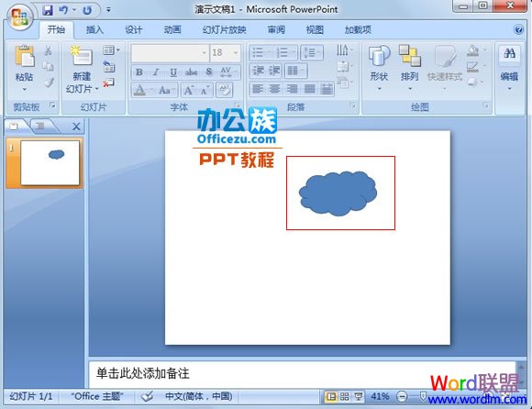The height and width of the screenshot is (409, 532).
Task: Open PowerPoint help question icon
Action: [x=518, y=30]
